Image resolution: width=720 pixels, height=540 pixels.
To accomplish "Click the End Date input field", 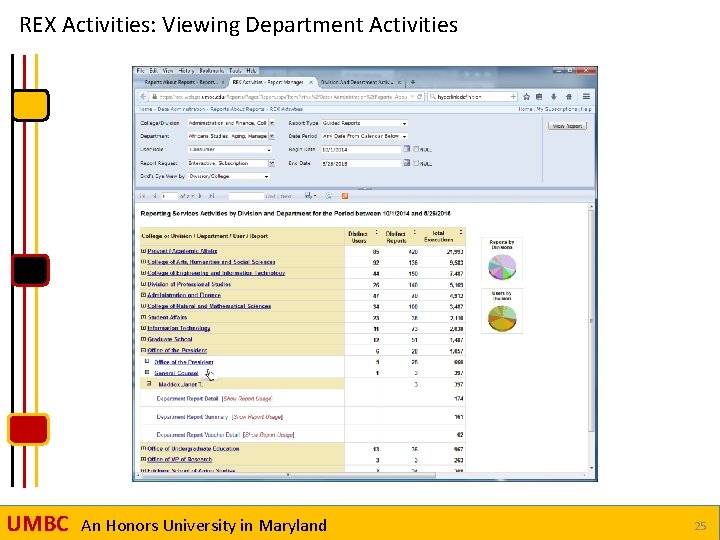I will [x=361, y=163].
